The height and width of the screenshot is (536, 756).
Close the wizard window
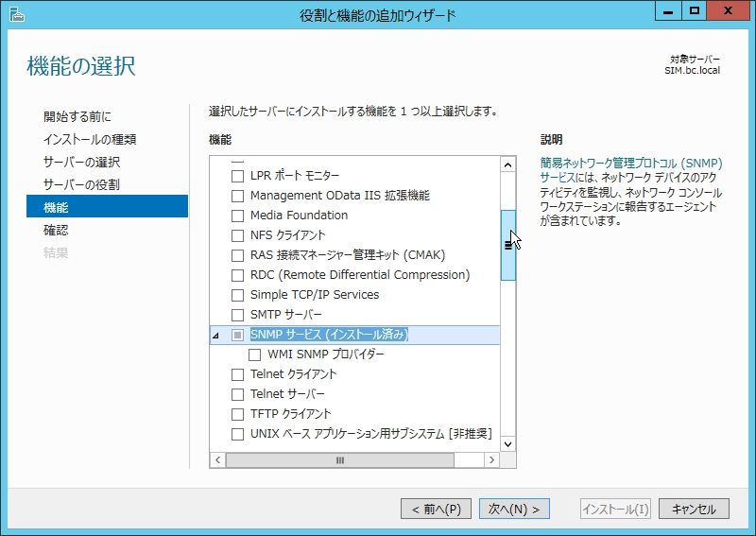click(728, 10)
